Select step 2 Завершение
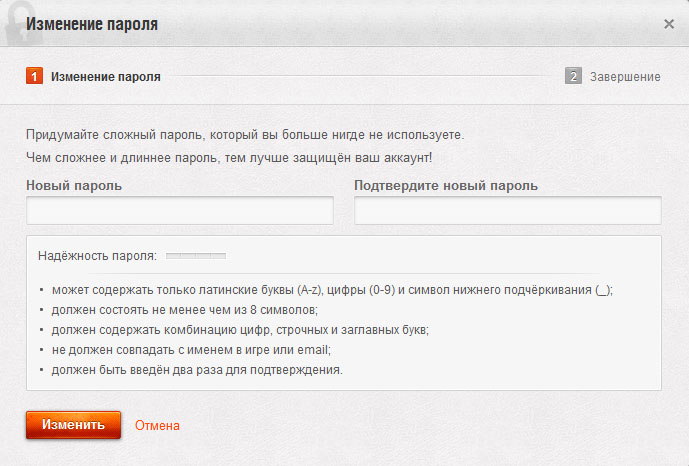 tap(613, 76)
